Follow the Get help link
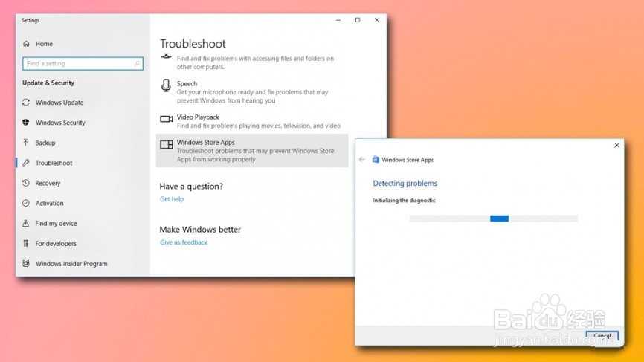This screenshot has width=644, height=362. tap(172, 199)
